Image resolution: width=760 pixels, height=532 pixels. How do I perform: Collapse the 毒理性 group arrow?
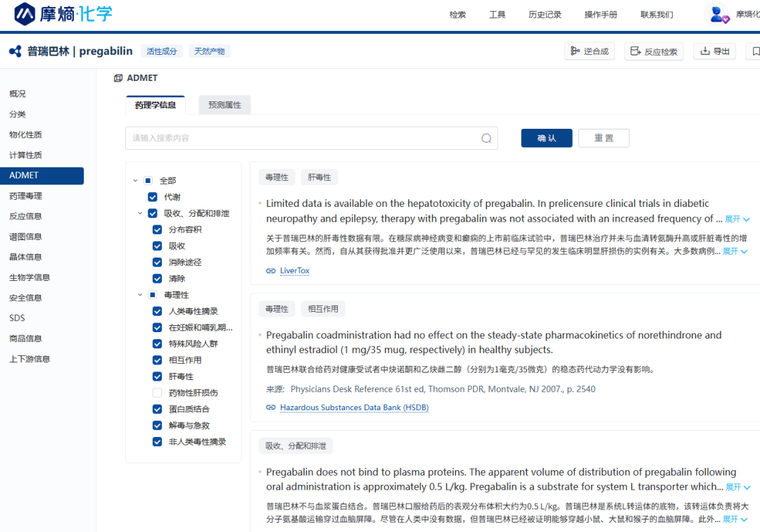(140, 295)
